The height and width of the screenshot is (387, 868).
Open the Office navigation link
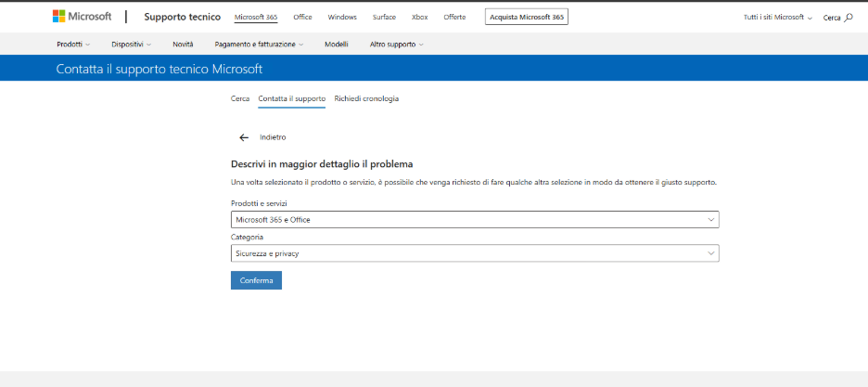[303, 17]
